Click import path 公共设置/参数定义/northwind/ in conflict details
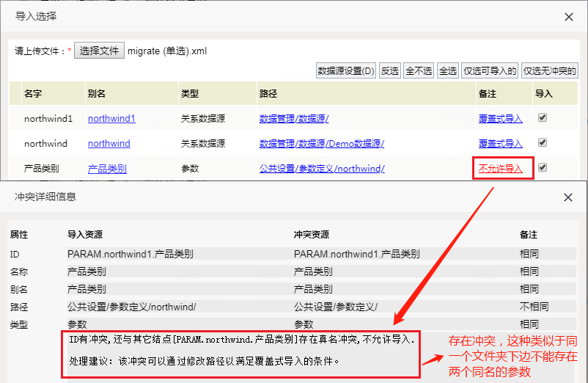The height and width of the screenshot is (383, 588). coord(132,307)
